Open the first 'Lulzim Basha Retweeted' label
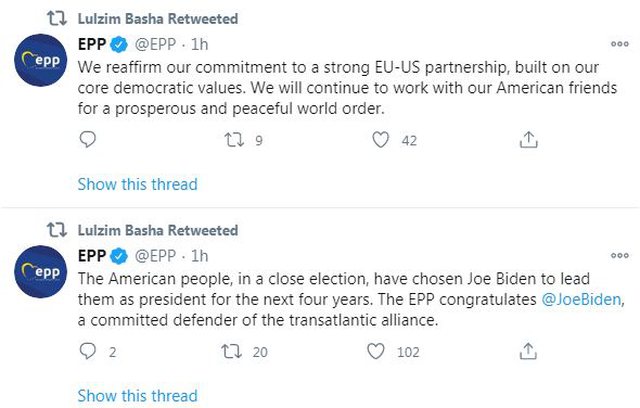640x408 pixels. [x=158, y=19]
